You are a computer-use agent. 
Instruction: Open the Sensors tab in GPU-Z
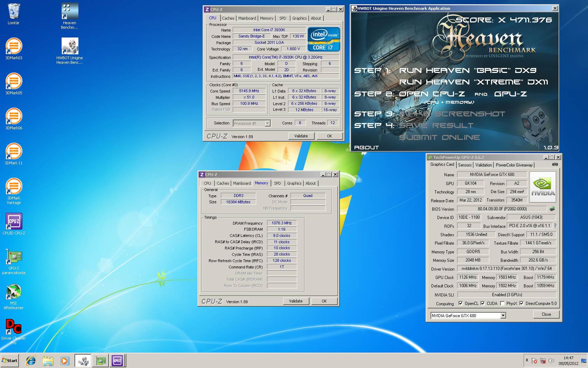464,165
